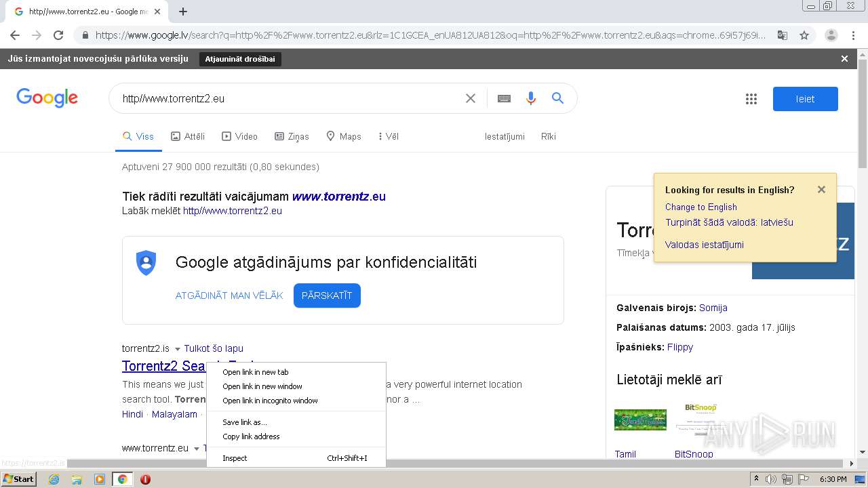Open the Start menu
868x488 pixels.
18,479
